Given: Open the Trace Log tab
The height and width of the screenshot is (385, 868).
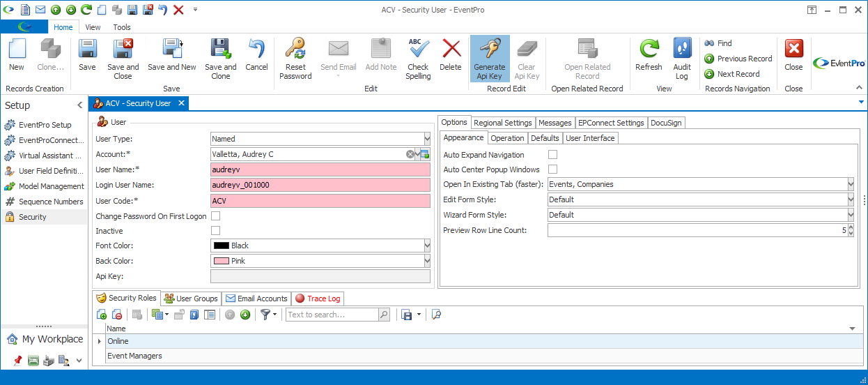Looking at the screenshot, I should pyautogui.click(x=318, y=299).
